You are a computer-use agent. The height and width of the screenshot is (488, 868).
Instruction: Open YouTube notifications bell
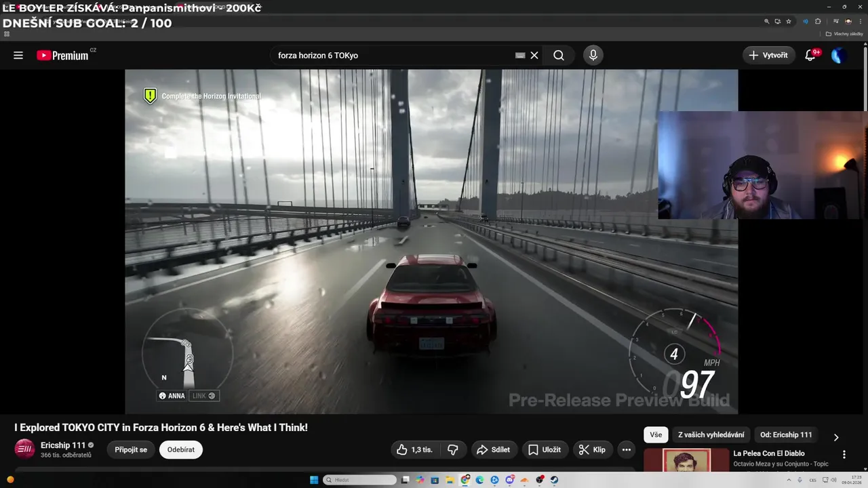(810, 56)
